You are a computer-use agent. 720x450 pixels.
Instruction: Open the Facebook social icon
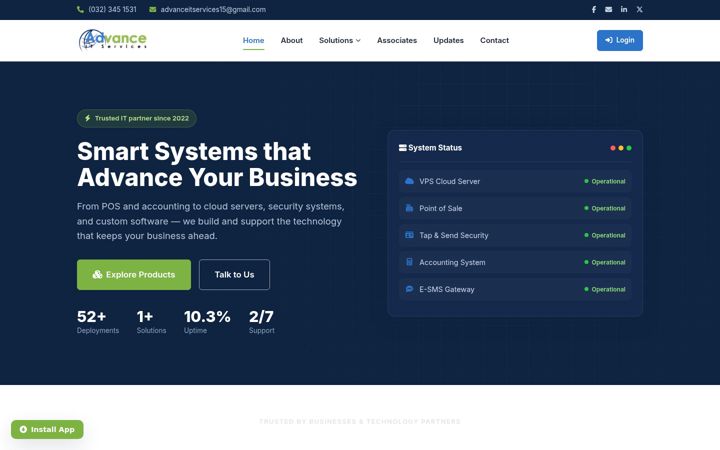tap(594, 9)
